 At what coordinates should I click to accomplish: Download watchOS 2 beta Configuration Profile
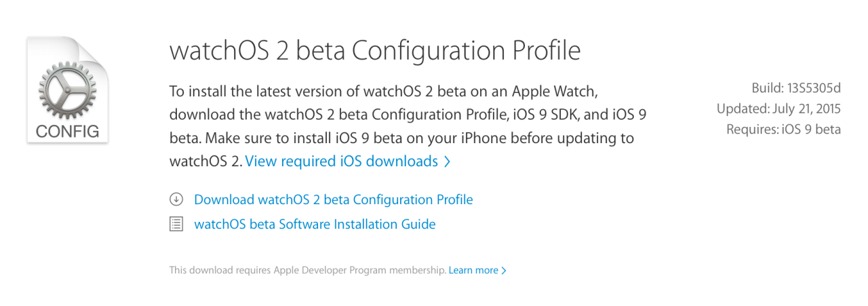[333, 199]
